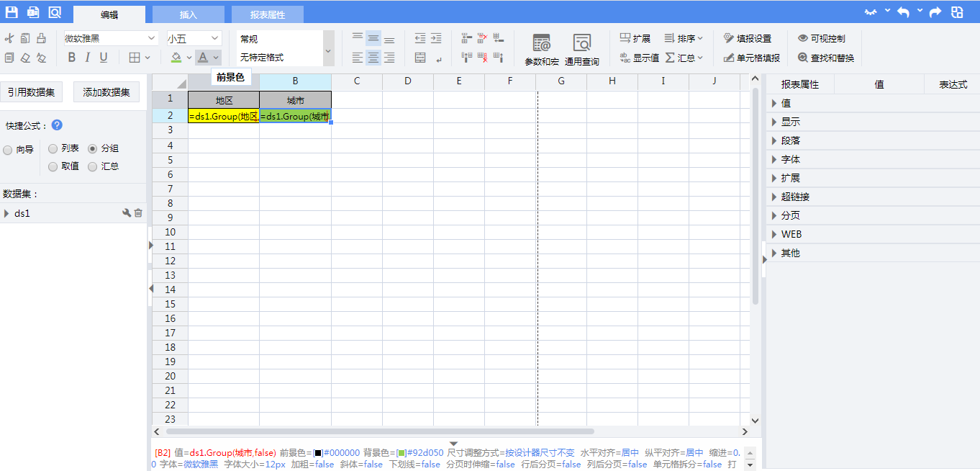980x471 pixels.
Task: Toggle bold text formatting
Action: tap(71, 58)
